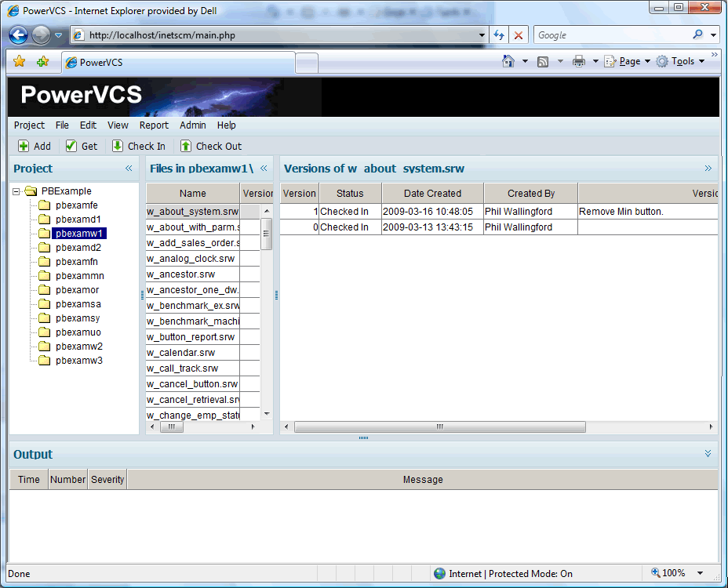Select the pbexamor folder

77,290
